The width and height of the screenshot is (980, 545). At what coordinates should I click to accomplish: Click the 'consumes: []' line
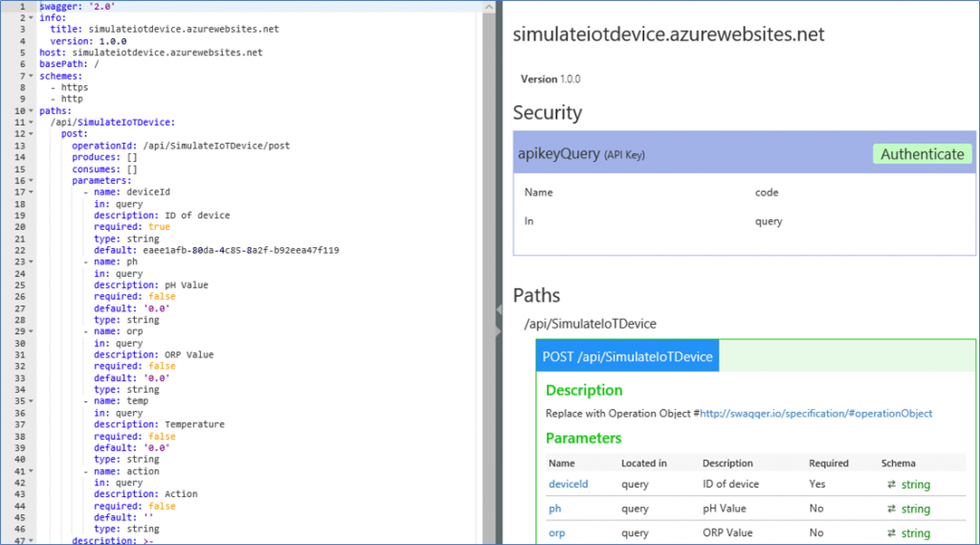(104, 169)
